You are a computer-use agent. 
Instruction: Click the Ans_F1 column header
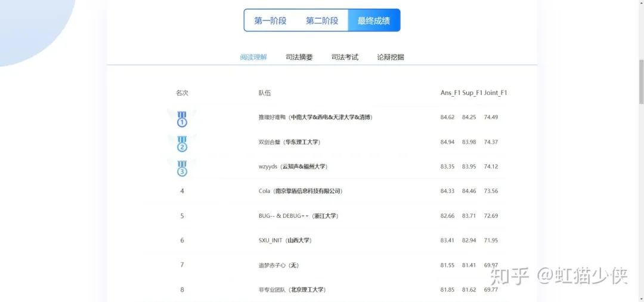pos(451,93)
